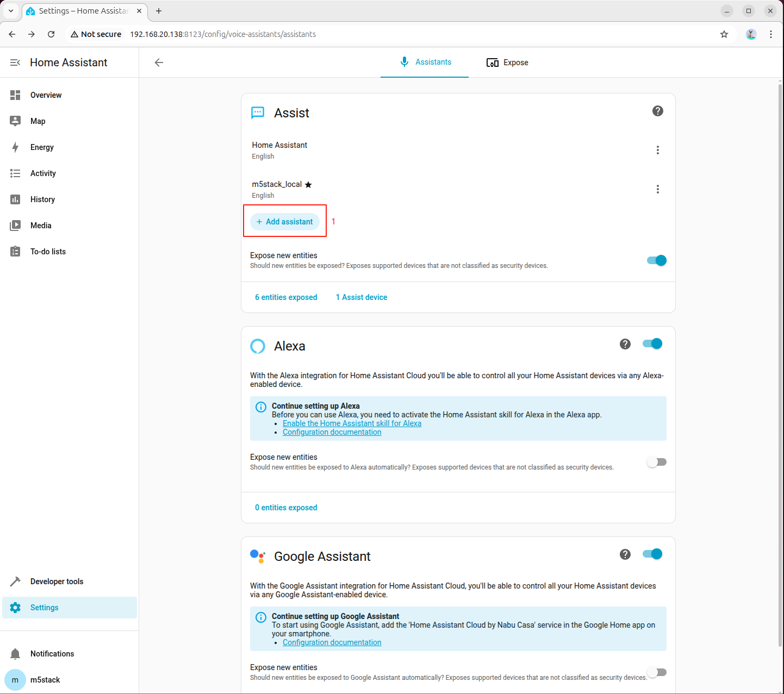Collapse the Home Assistant sidebar menu icon
Image resolution: width=784 pixels, height=694 pixels.
click(15, 62)
